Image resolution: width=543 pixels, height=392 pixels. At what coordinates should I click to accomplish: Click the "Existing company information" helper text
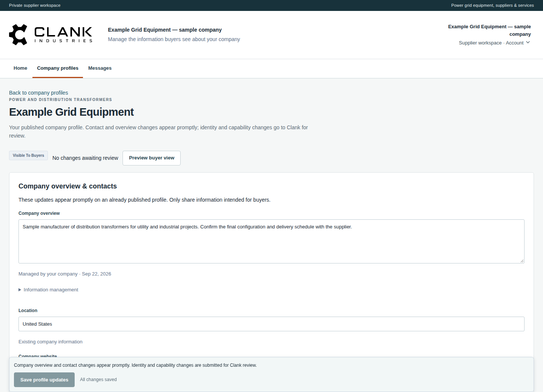51,342
